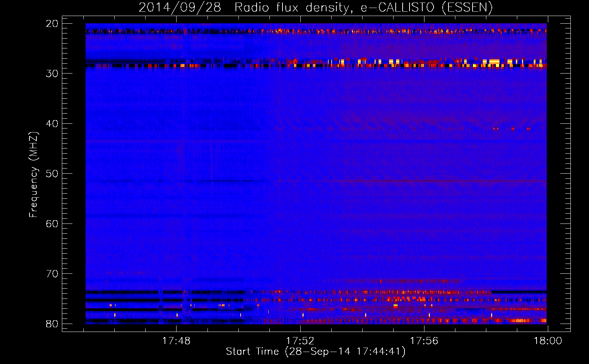589x364 pixels.
Task: Click the 'Frequency (MHZ)' axis label
Action: pyautogui.click(x=33, y=175)
